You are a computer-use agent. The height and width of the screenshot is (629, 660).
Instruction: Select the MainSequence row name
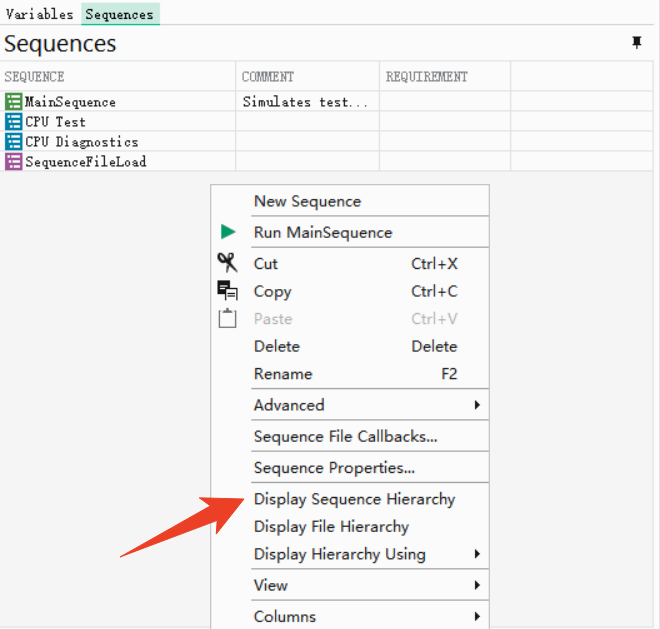pyautogui.click(x=70, y=102)
